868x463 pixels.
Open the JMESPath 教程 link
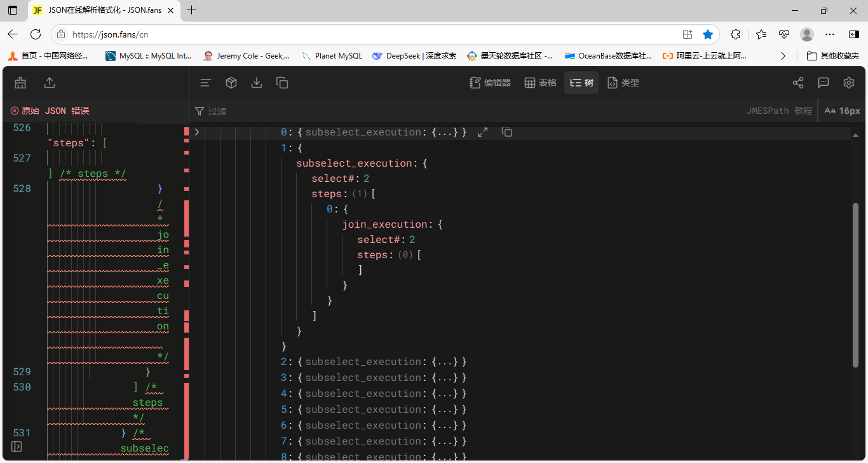click(x=779, y=111)
